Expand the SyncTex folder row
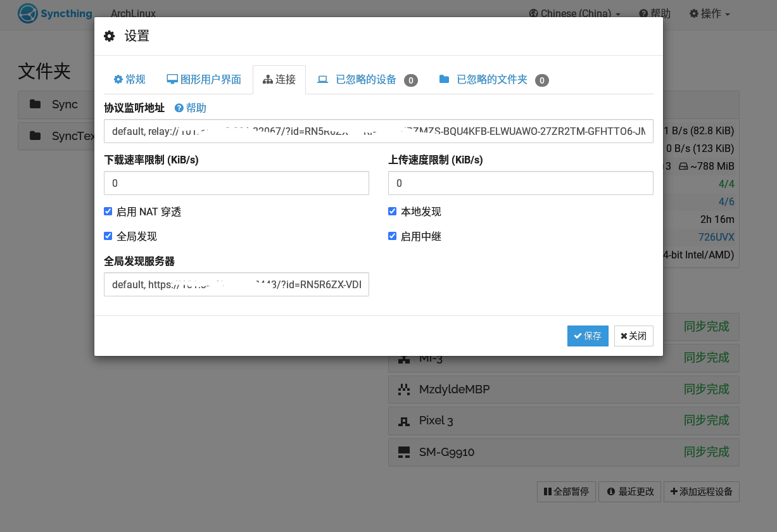777x532 pixels. 56,136
